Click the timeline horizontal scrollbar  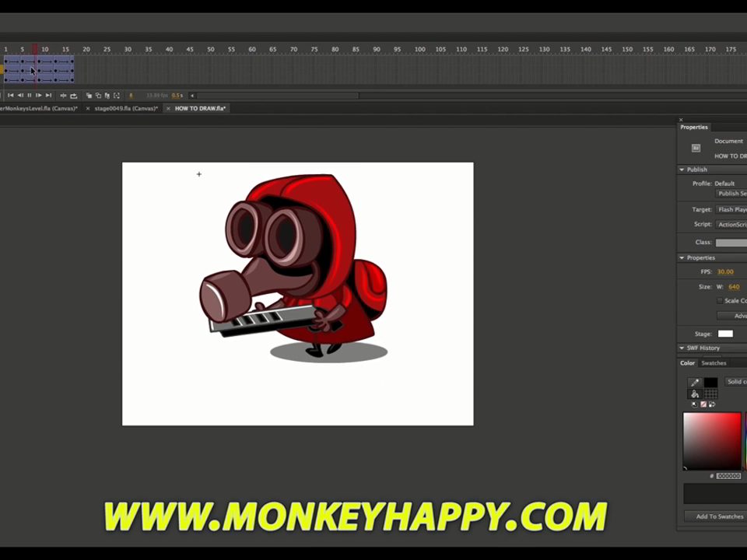(277, 96)
